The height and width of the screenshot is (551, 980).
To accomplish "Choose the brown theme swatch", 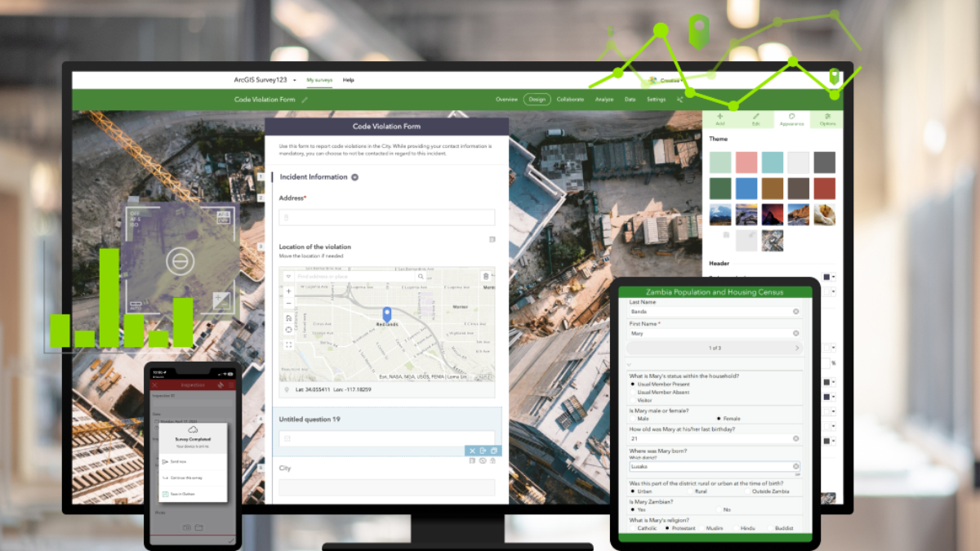I will [x=773, y=189].
